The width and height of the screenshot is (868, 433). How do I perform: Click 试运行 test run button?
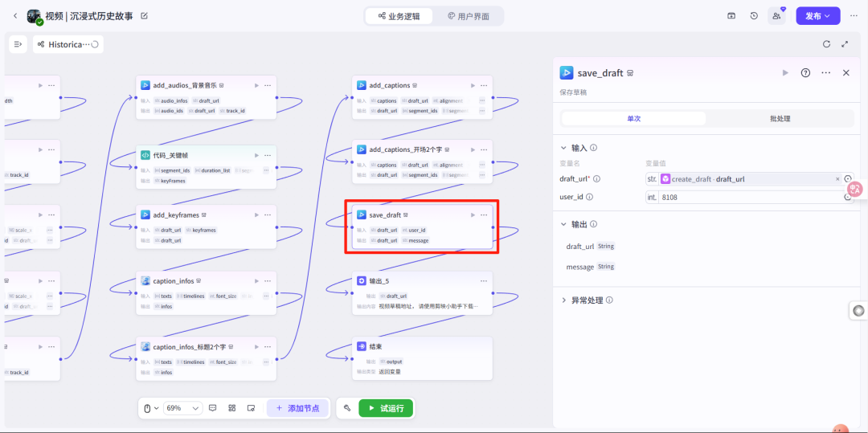[x=386, y=408]
